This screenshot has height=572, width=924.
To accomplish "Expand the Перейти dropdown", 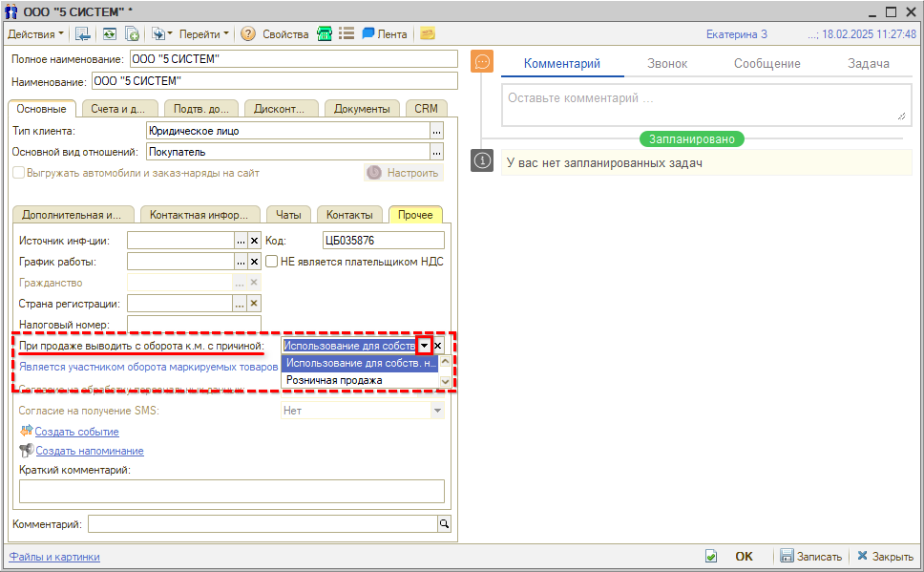I will (204, 33).
